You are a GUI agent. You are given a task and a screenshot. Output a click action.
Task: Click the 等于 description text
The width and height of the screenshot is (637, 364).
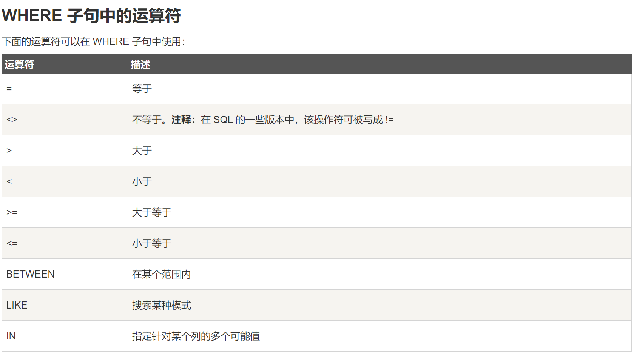pyautogui.click(x=142, y=89)
